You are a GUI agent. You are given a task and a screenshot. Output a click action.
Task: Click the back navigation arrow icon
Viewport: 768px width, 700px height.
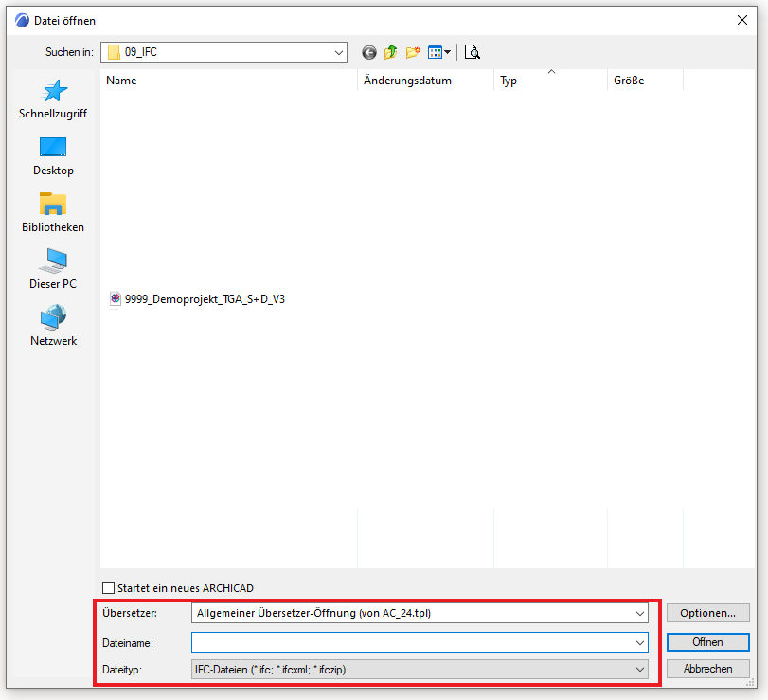click(369, 52)
